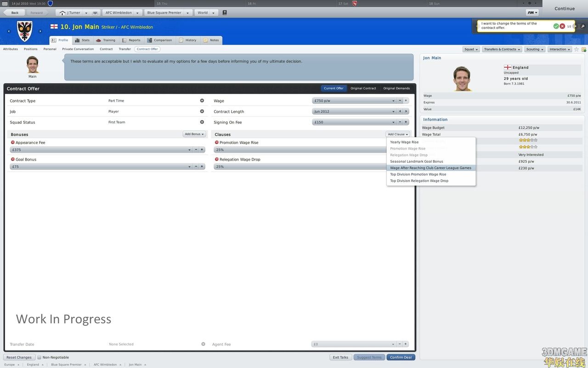
Task: Open the Add Bonus dropdown
Action: (x=194, y=134)
